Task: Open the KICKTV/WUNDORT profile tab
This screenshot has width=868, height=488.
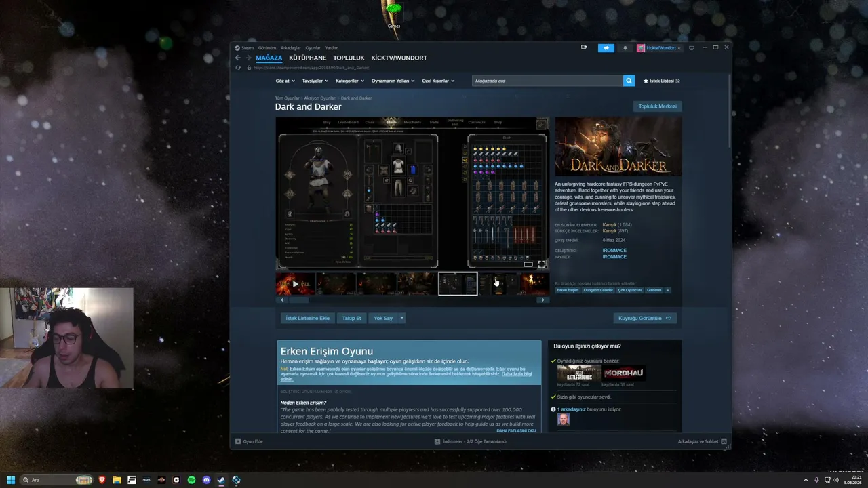Action: coord(399,58)
